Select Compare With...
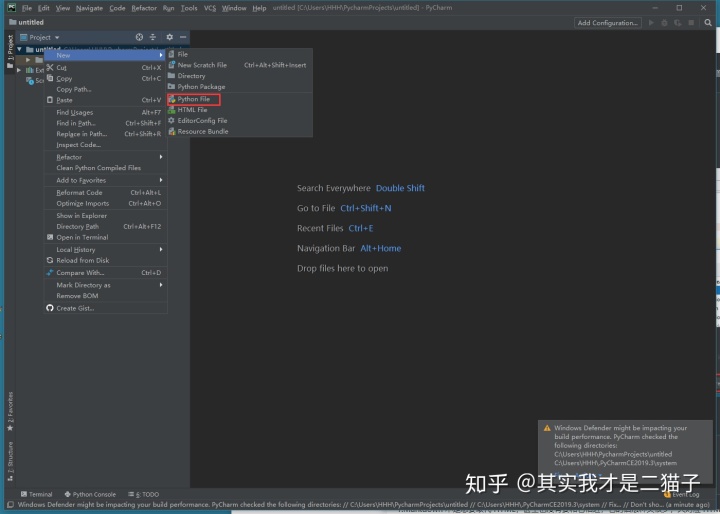Screen dimensions: 720x514 coord(105,272)
